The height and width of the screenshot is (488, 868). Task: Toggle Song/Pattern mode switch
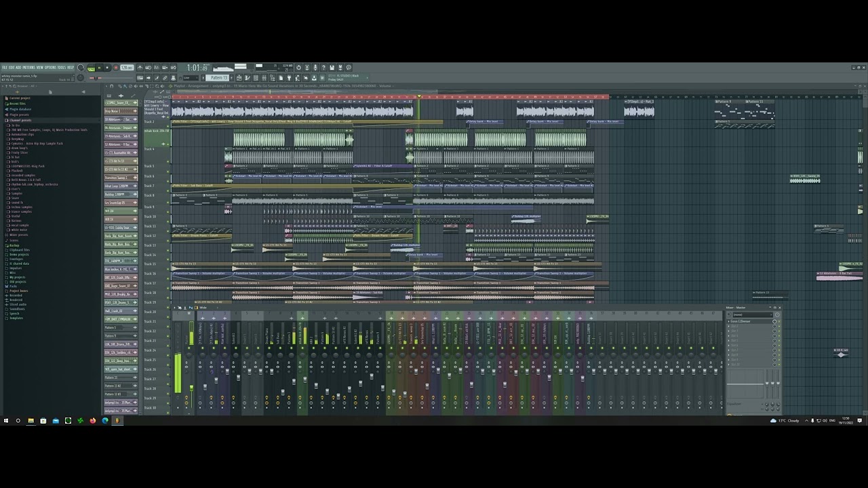coord(91,68)
